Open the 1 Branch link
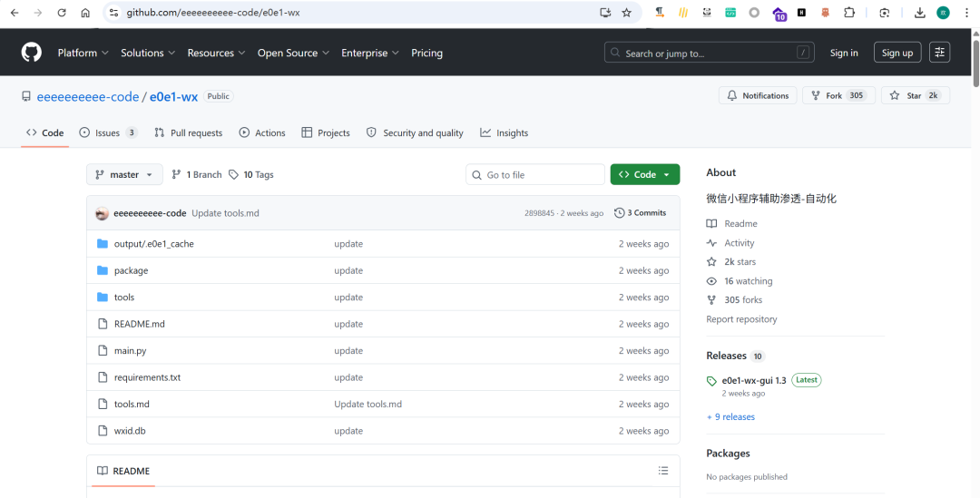Screen dimensions: 980x498 coord(196,175)
